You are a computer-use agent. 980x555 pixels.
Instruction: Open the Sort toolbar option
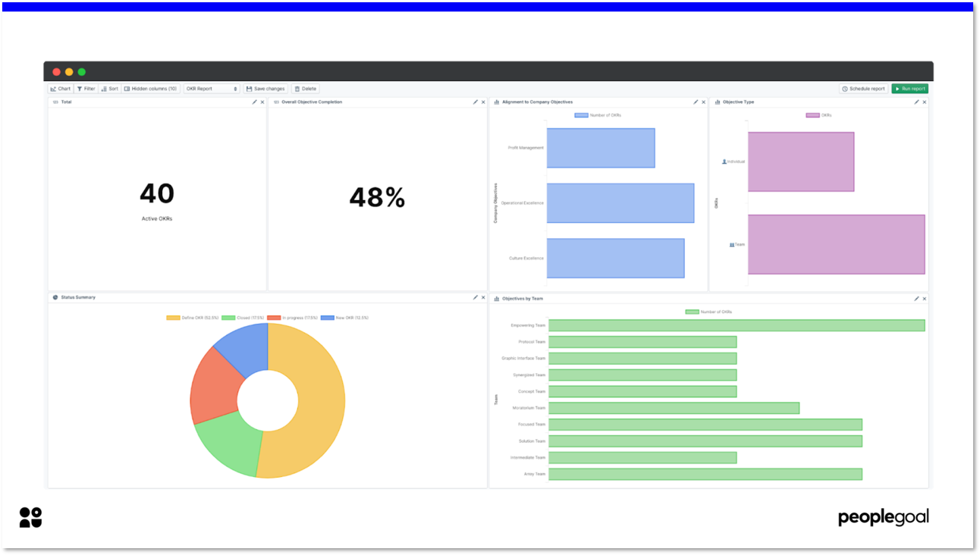tap(109, 89)
